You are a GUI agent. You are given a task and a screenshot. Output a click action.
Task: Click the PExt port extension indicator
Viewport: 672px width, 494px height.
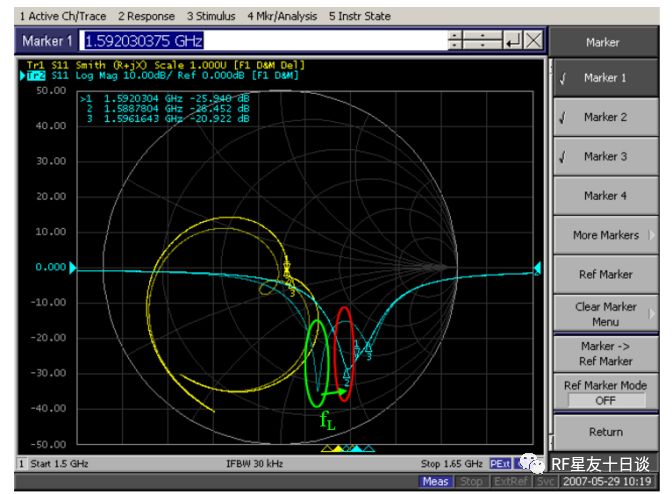[500, 464]
